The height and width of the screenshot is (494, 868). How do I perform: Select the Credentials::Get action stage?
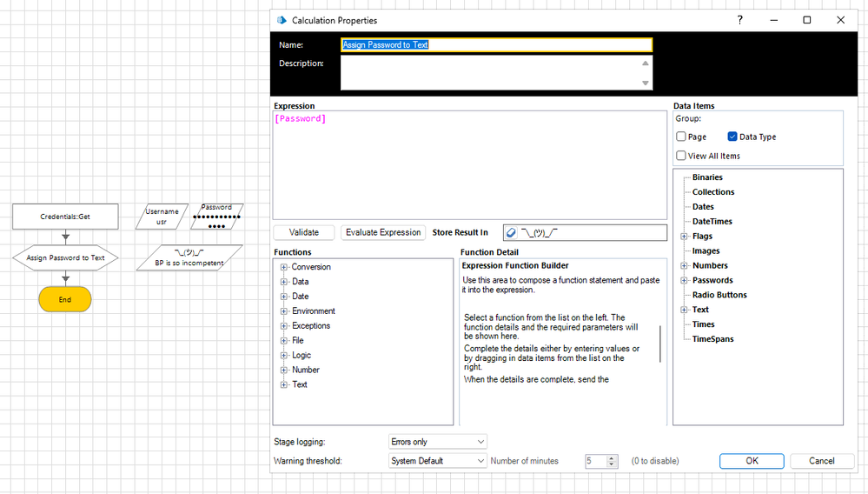pyautogui.click(x=65, y=217)
